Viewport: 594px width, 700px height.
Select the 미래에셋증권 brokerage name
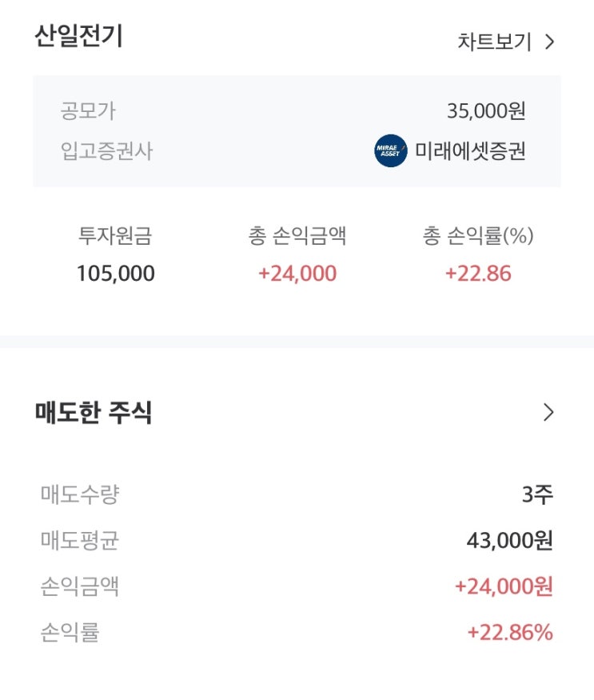coord(470,151)
